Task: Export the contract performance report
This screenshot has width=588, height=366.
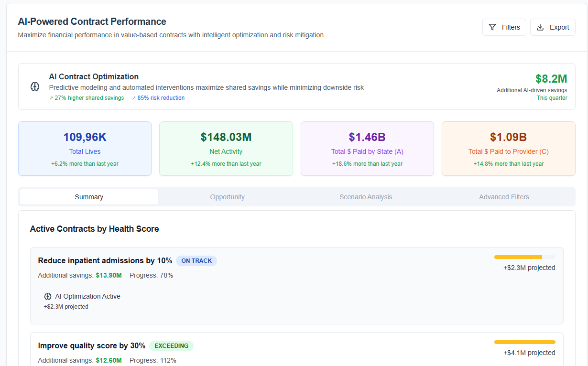Action: (x=553, y=27)
